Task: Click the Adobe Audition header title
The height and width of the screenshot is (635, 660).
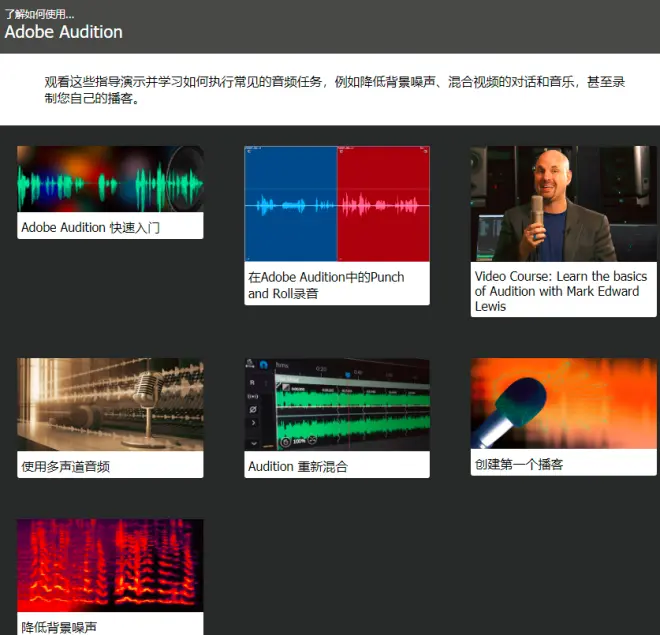Action: pyautogui.click(x=64, y=32)
